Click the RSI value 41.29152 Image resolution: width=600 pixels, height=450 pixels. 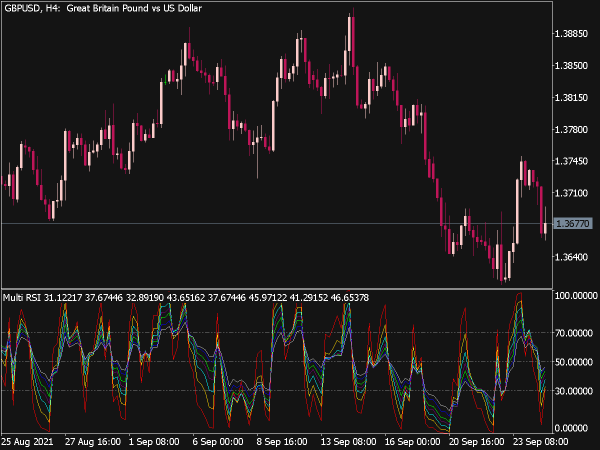pyautogui.click(x=309, y=297)
